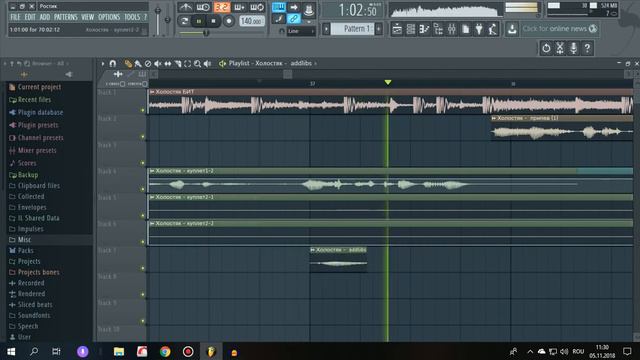Select the Paint brush tool in playlist
The width and height of the screenshot is (640, 360).
(138, 63)
